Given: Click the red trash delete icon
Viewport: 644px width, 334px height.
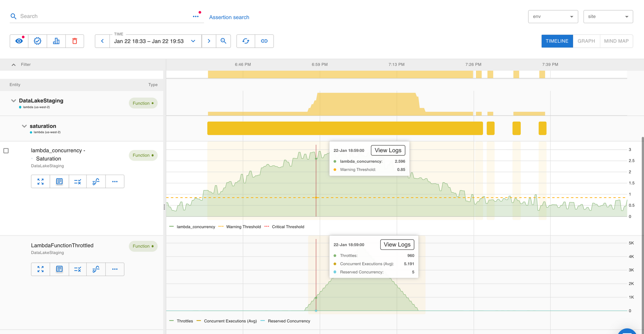Looking at the screenshot, I should [75, 41].
